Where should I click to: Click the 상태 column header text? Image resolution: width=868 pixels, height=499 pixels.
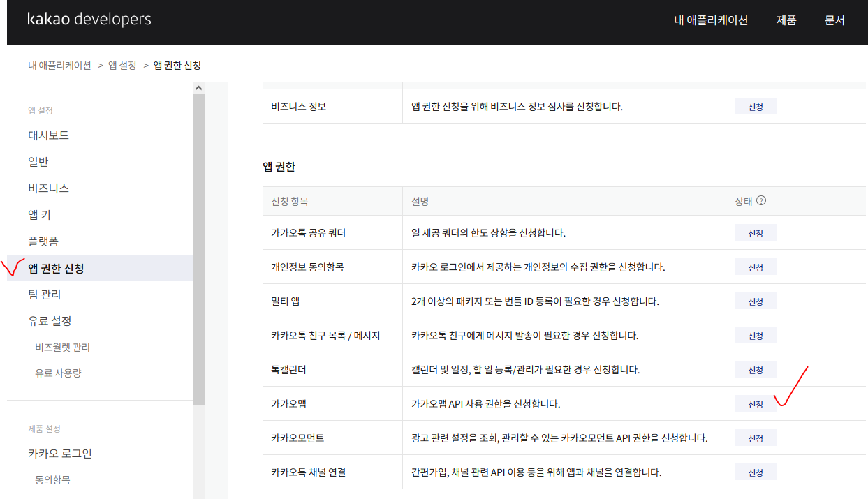[743, 201]
